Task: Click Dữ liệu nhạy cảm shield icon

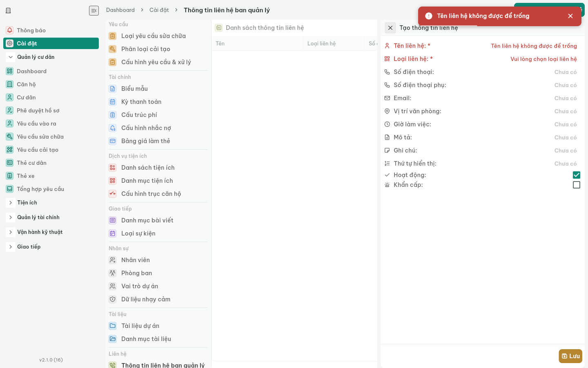Action: pos(113,299)
